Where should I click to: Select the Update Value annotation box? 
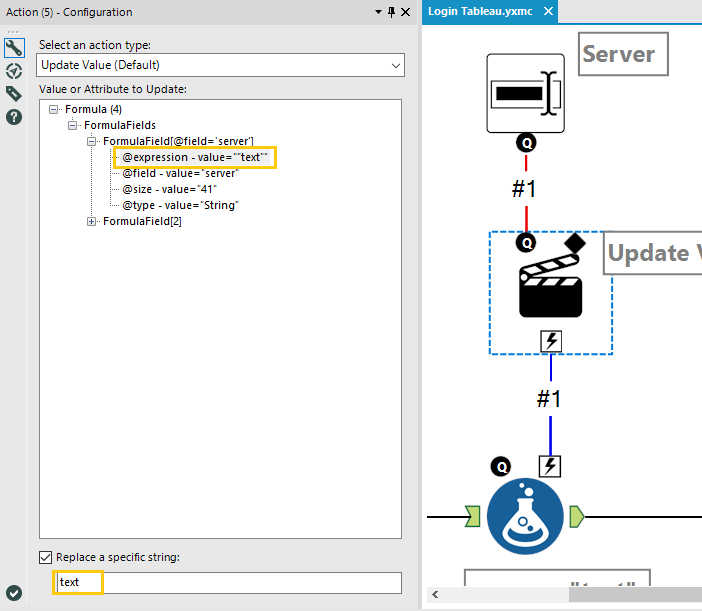[x=653, y=253]
